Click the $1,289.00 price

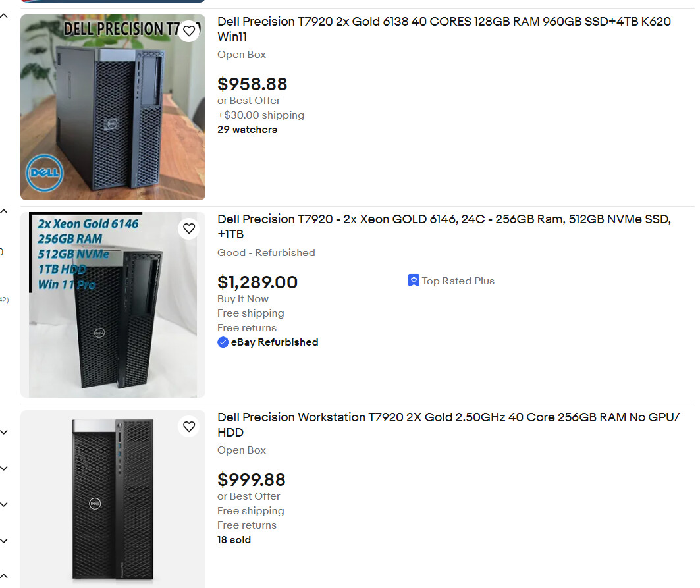257,282
